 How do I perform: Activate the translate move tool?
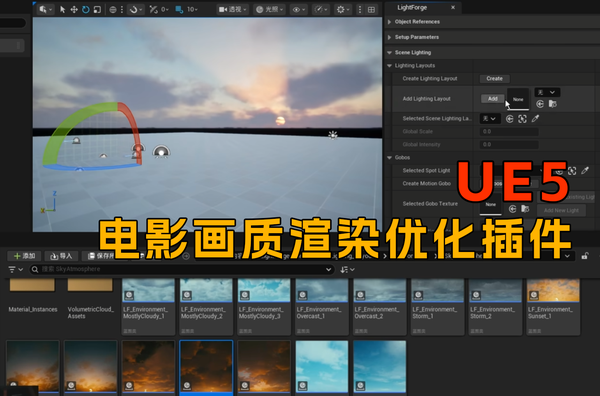tap(74, 10)
